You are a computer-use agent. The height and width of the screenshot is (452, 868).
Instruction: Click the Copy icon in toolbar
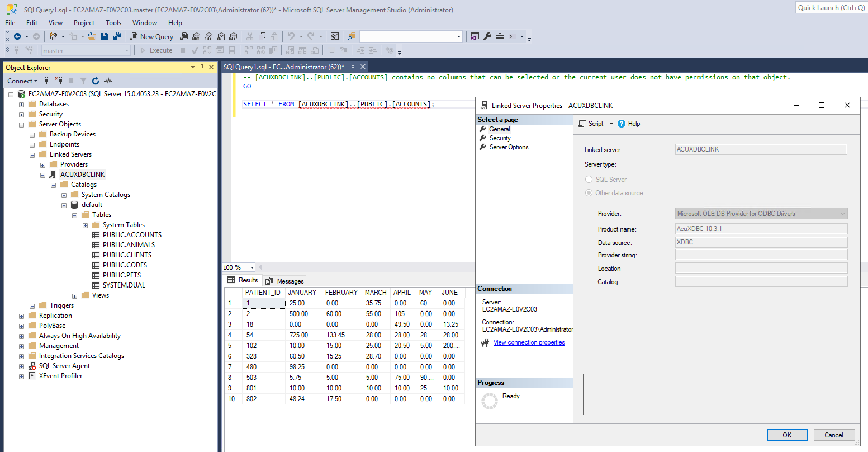262,36
